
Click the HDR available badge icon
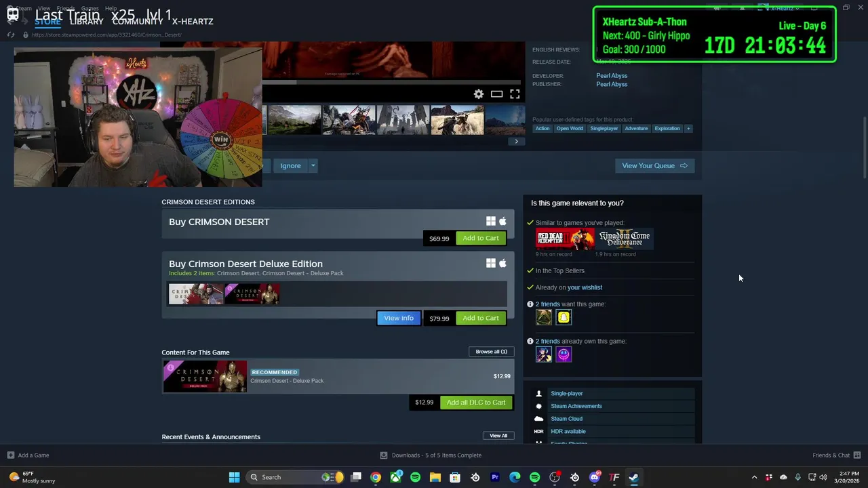coord(539,431)
